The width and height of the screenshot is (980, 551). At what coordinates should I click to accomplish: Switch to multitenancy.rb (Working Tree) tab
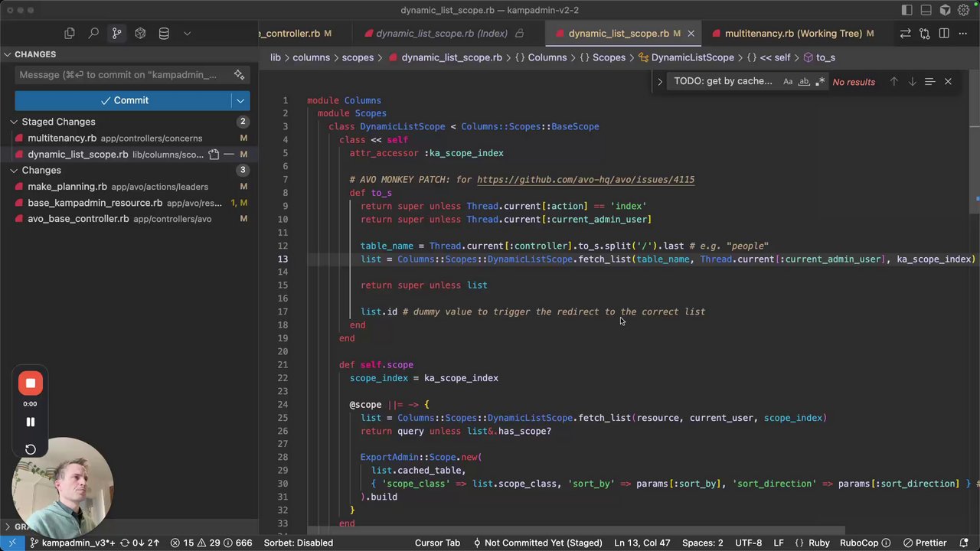[x=793, y=34]
